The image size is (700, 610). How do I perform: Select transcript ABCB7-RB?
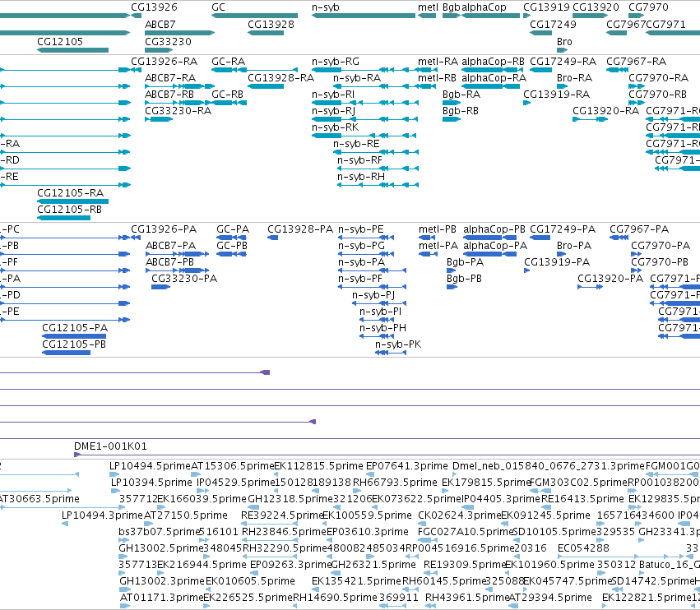tap(169, 95)
